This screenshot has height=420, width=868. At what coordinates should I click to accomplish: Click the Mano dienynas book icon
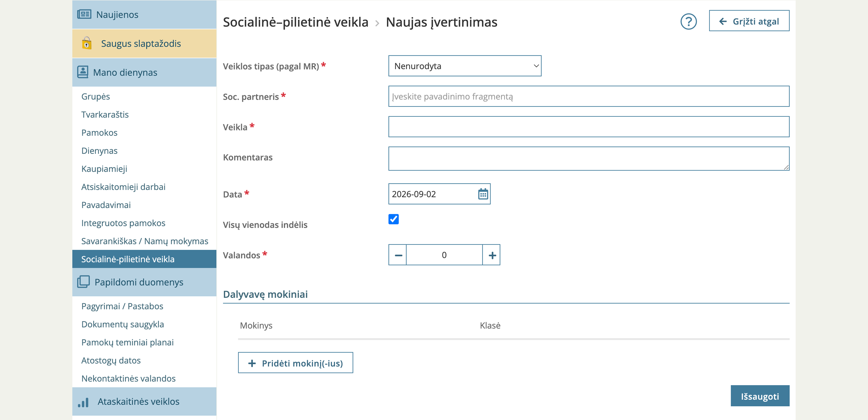pyautogui.click(x=83, y=72)
